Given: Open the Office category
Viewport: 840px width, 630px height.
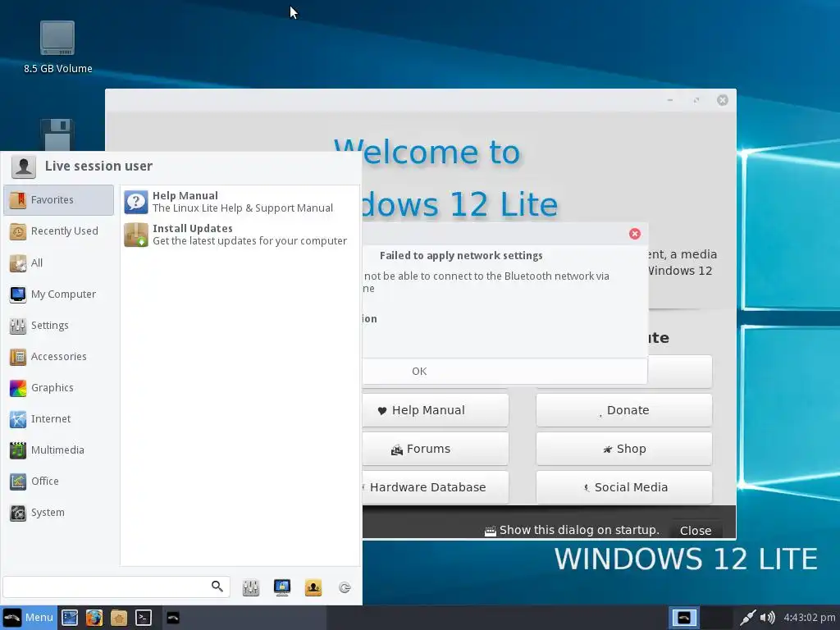Looking at the screenshot, I should click(58, 481).
